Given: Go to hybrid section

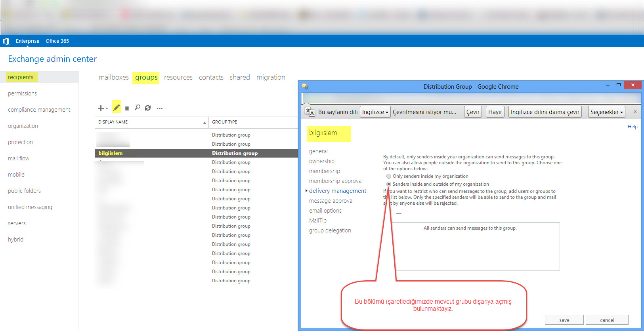Looking at the screenshot, I should point(15,240).
